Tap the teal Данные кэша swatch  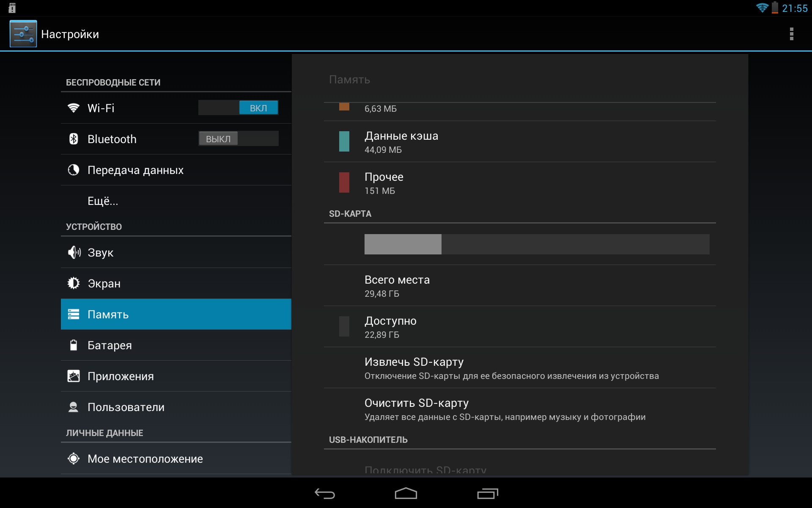point(344,141)
